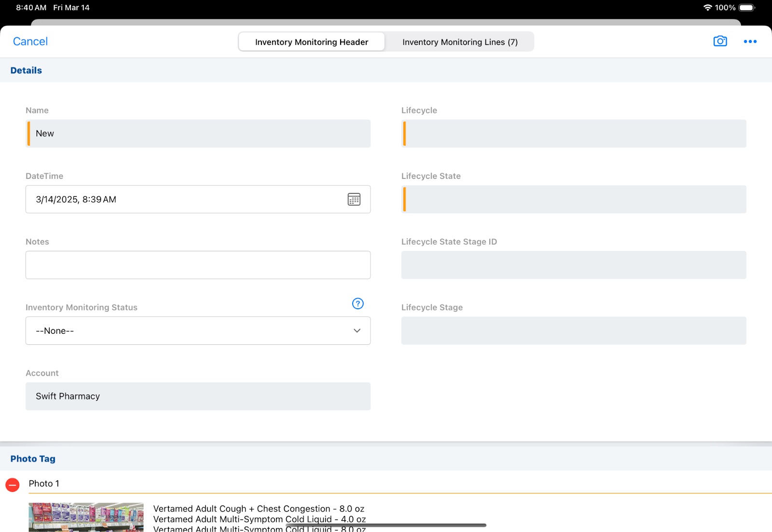
Task: Select the Swift Pharmacy account field
Action: tap(198, 396)
